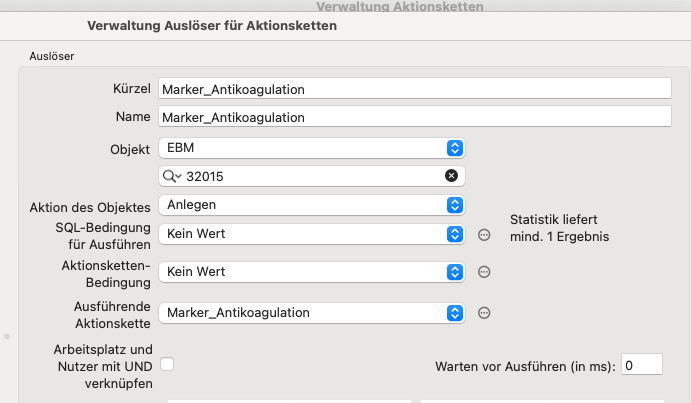Expand the Aktionsketten-Bedingung Kein Wert dropdown
691x403 pixels.
tap(312, 272)
